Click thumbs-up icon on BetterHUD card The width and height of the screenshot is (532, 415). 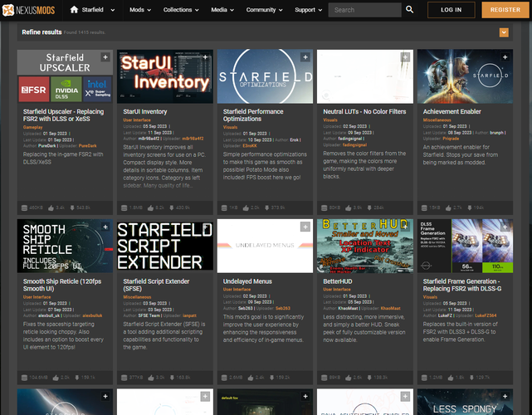click(349, 378)
